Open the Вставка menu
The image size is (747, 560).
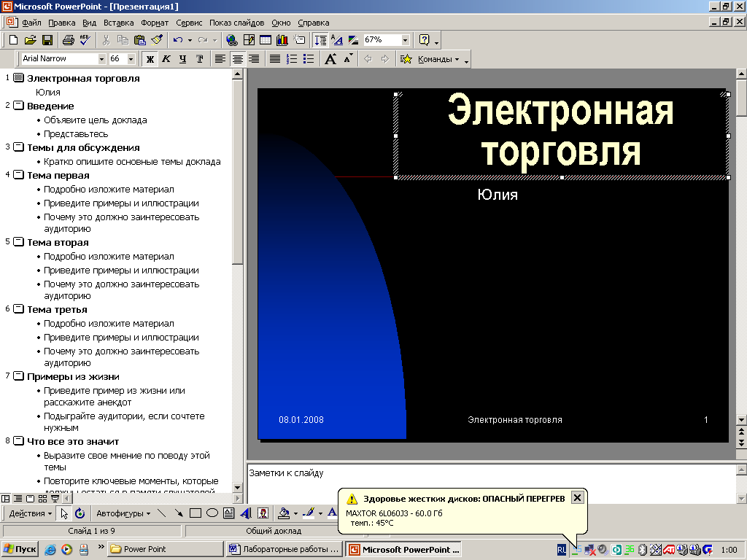click(x=119, y=23)
